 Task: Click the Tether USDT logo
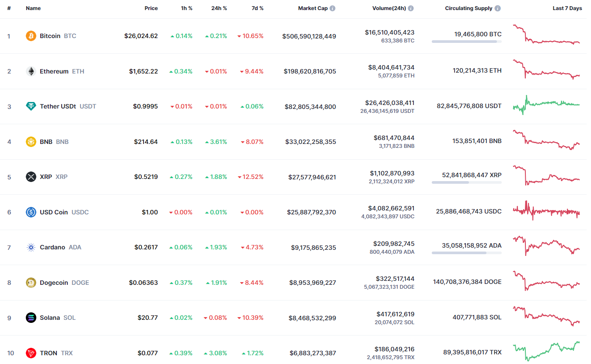click(x=31, y=106)
